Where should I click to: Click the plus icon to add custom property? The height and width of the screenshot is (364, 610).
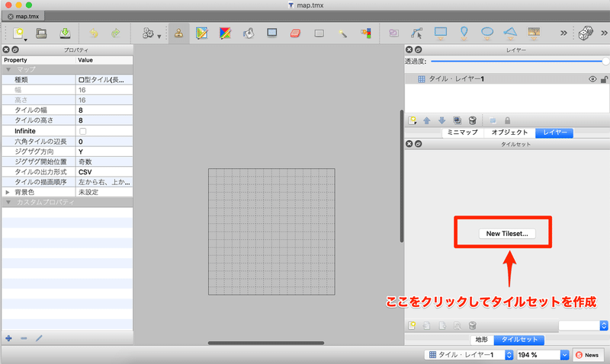pos(8,338)
